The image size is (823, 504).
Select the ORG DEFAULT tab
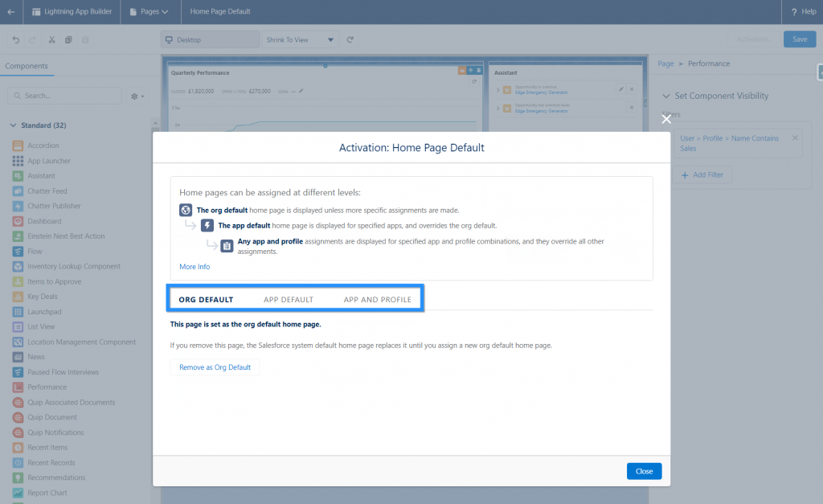coord(206,300)
